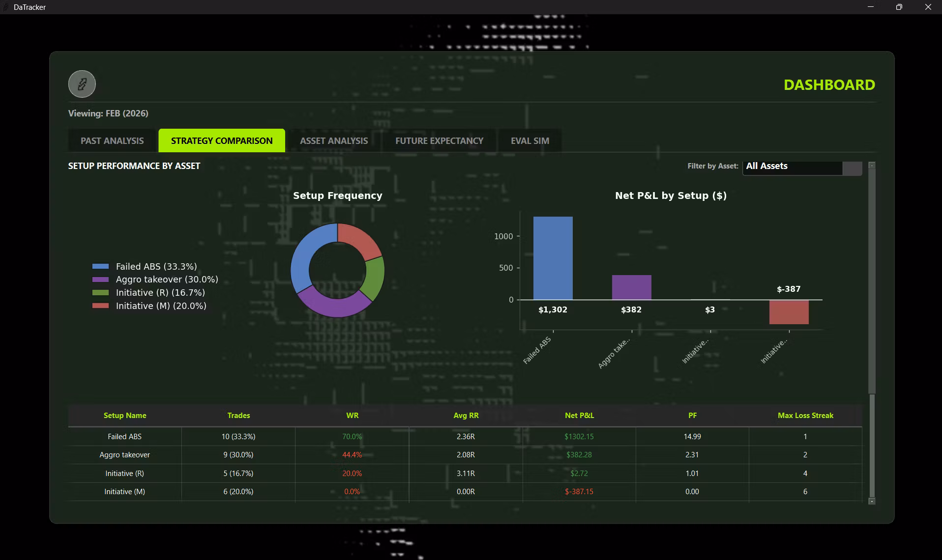
Task: Click the Net P&L column header
Action: [x=579, y=416]
